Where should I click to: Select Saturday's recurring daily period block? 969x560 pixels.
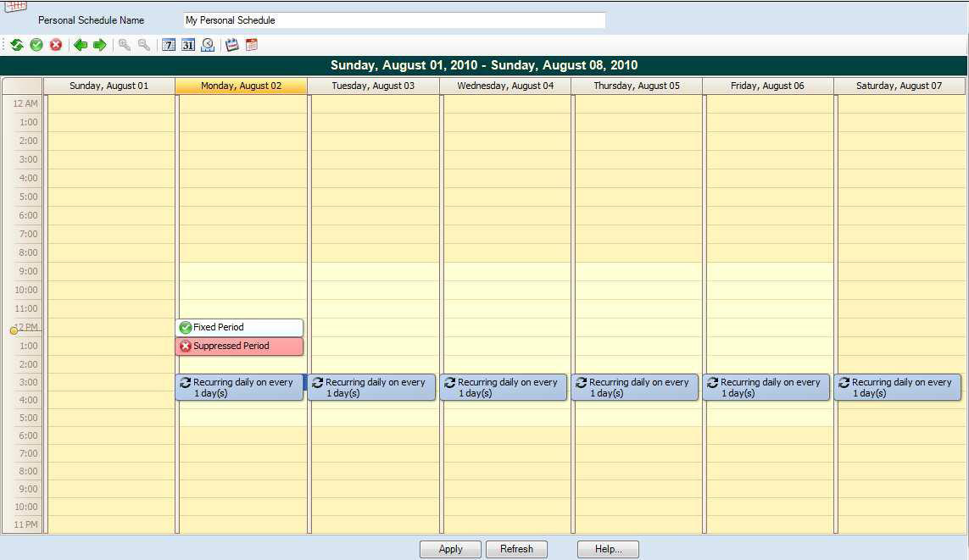coord(898,388)
